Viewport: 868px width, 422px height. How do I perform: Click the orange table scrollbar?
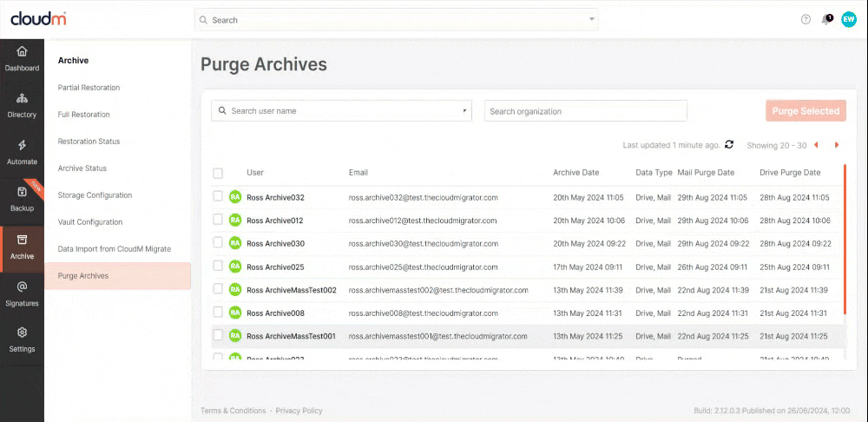845,240
